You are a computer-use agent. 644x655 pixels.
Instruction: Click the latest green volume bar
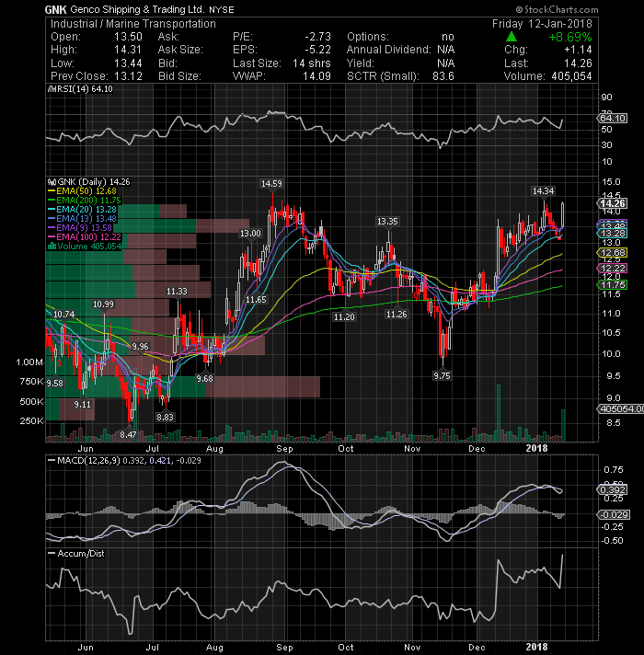point(563,425)
